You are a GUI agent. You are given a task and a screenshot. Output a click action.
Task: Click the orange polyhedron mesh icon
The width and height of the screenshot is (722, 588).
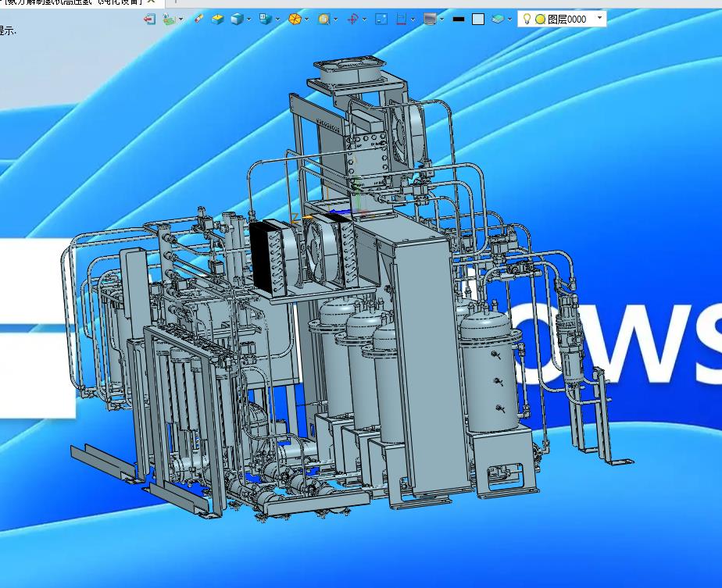[x=295, y=20]
